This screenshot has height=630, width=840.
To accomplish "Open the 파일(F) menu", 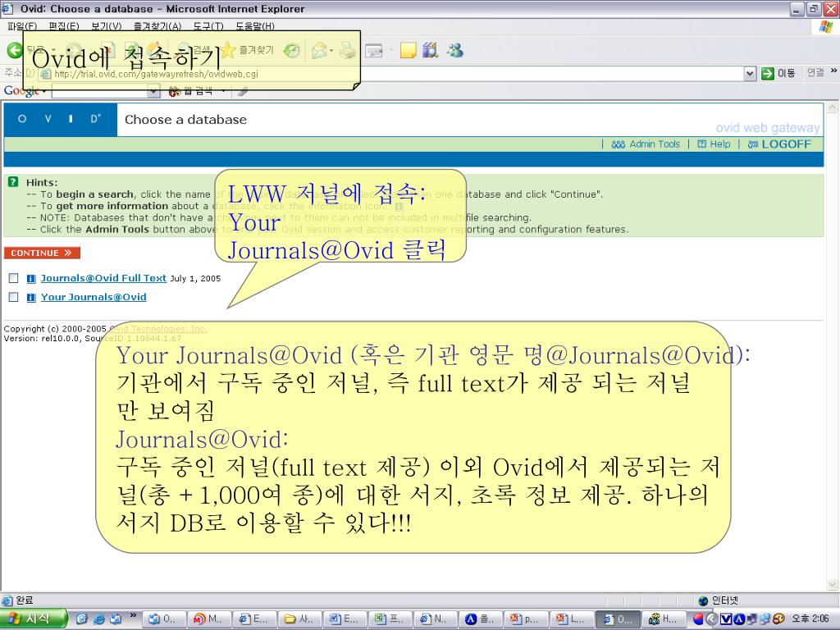I will point(22,25).
